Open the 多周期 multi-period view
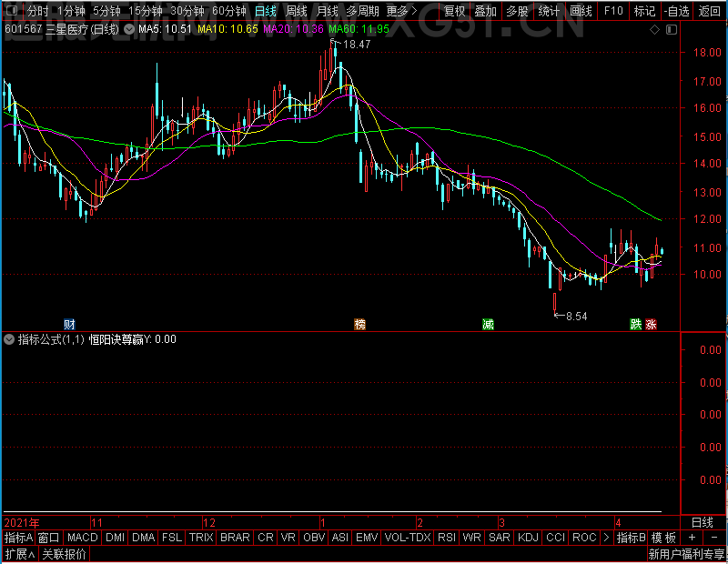 click(362, 11)
